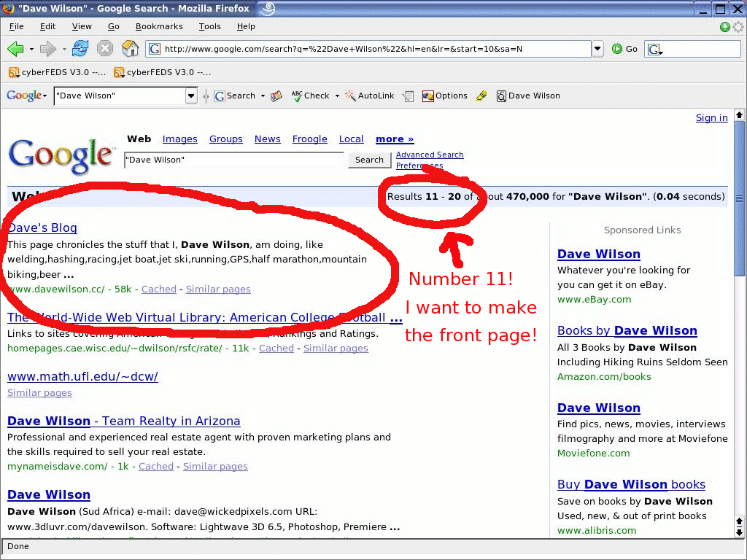The image size is (747, 560).
Task: Click the Dave Wilson word-find toolbar button
Action: (x=528, y=96)
